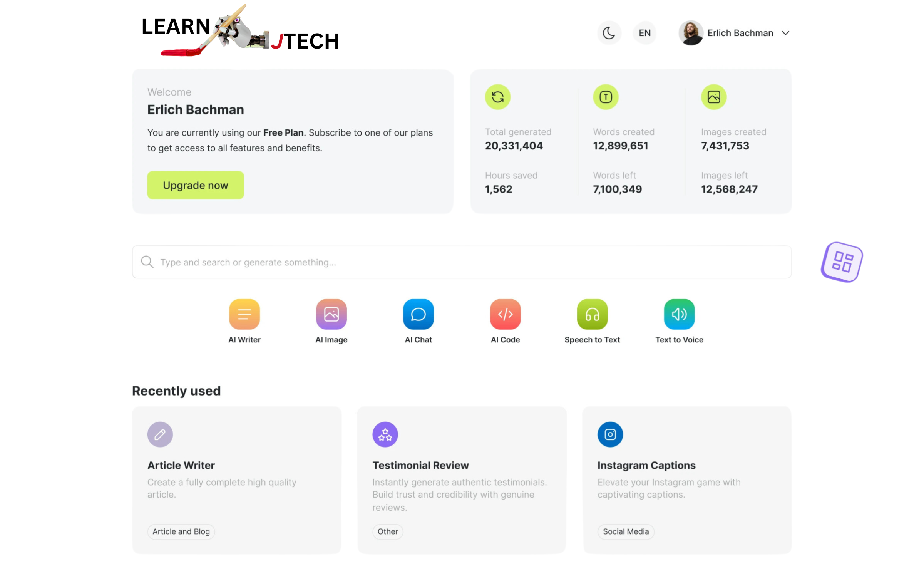Image resolution: width=924 pixels, height=570 pixels.
Task: Expand the Article and Blog category tag
Action: [x=181, y=531]
